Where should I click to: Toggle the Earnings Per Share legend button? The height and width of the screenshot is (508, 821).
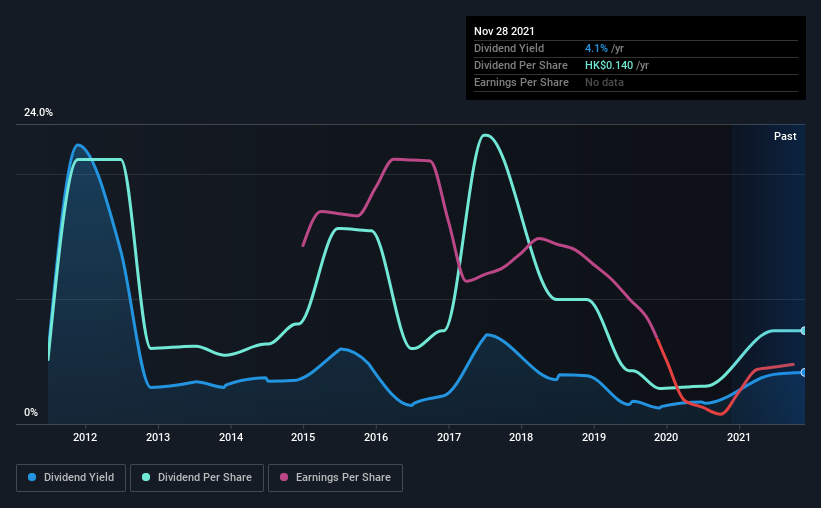click(335, 478)
